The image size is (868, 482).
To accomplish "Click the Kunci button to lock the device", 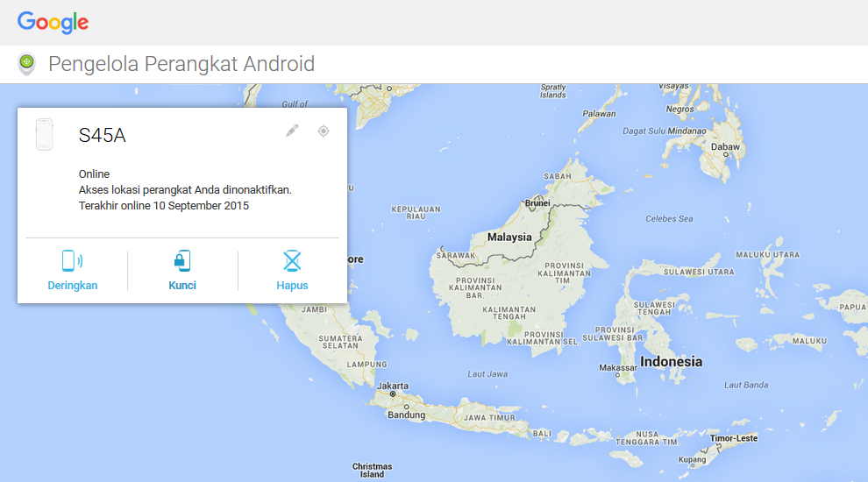I will [182, 271].
